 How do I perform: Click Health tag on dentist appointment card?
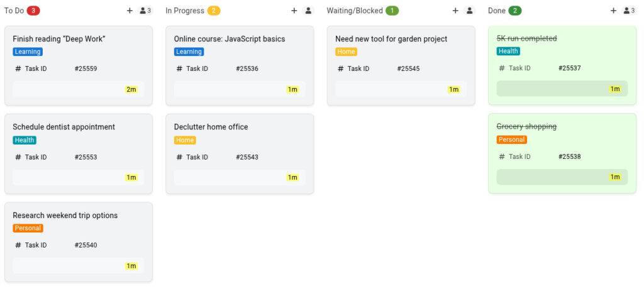pos(25,140)
